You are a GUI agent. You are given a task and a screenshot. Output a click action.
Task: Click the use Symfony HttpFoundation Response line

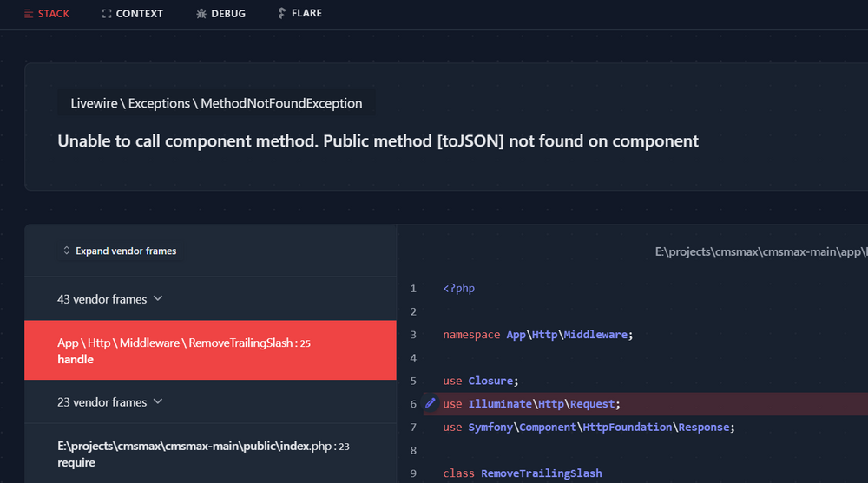click(x=589, y=428)
